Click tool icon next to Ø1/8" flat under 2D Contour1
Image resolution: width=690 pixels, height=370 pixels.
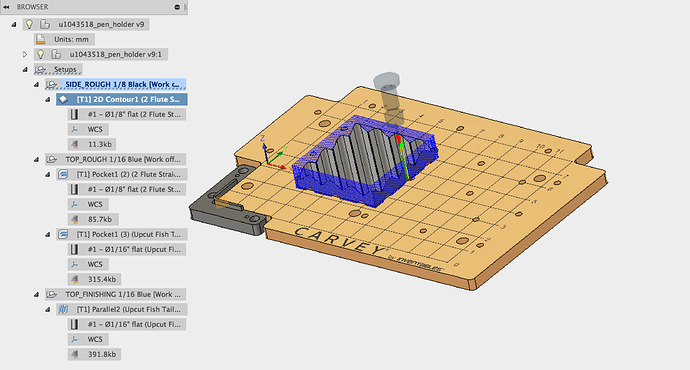pyautogui.click(x=74, y=114)
